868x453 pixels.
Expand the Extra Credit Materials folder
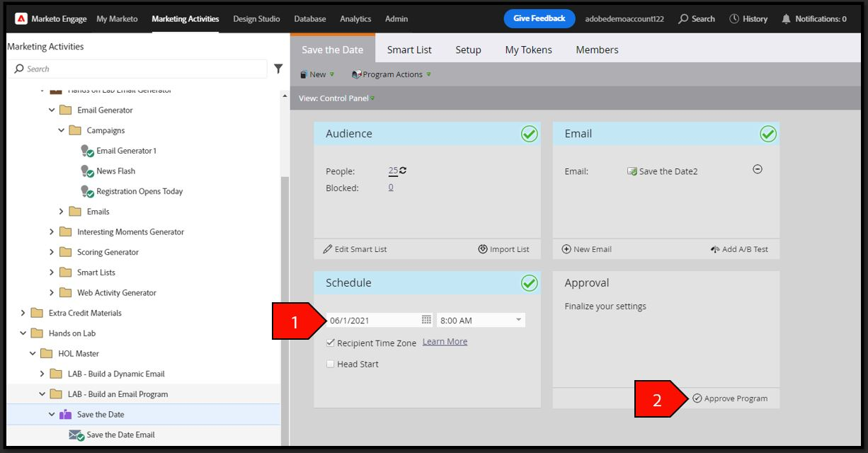[23, 313]
